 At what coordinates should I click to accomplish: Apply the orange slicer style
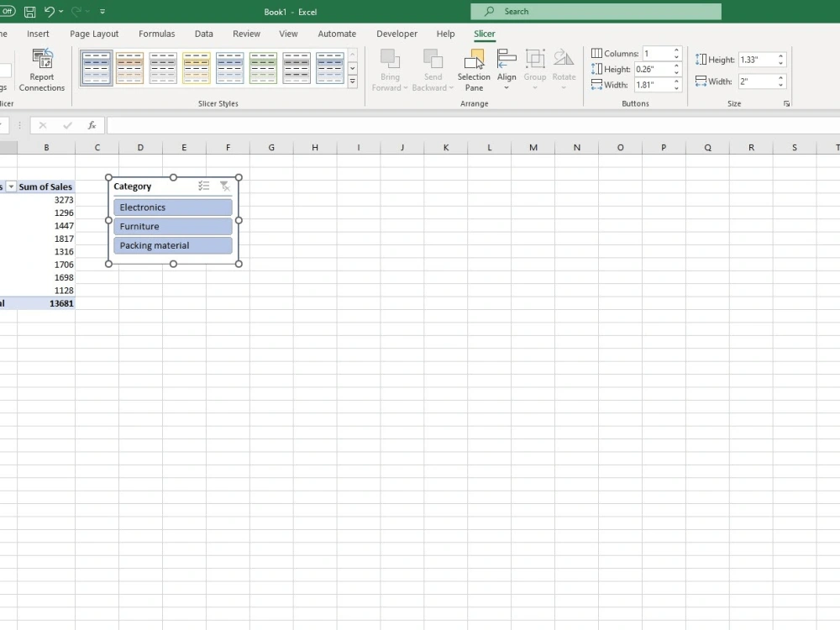(x=129, y=68)
